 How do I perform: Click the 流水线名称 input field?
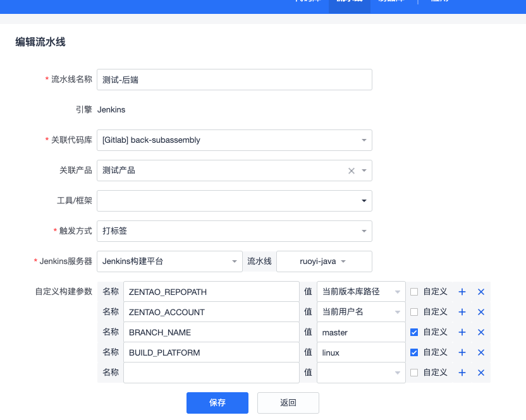tap(234, 80)
